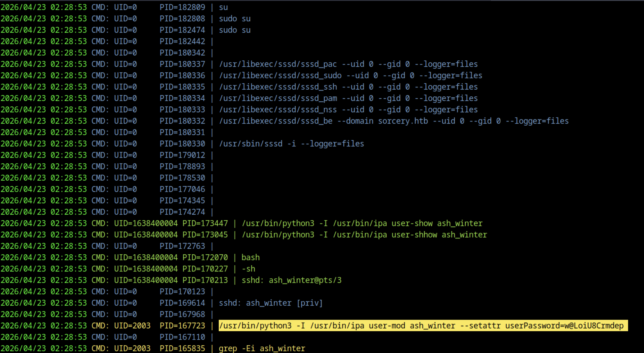This screenshot has height=353, width=644.
Task: Click the sssd_be --domain sorcery.htb line
Action: click(393, 121)
